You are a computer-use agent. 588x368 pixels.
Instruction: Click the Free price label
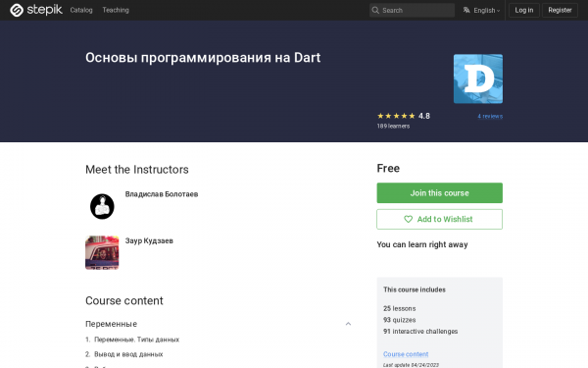pyautogui.click(x=388, y=168)
